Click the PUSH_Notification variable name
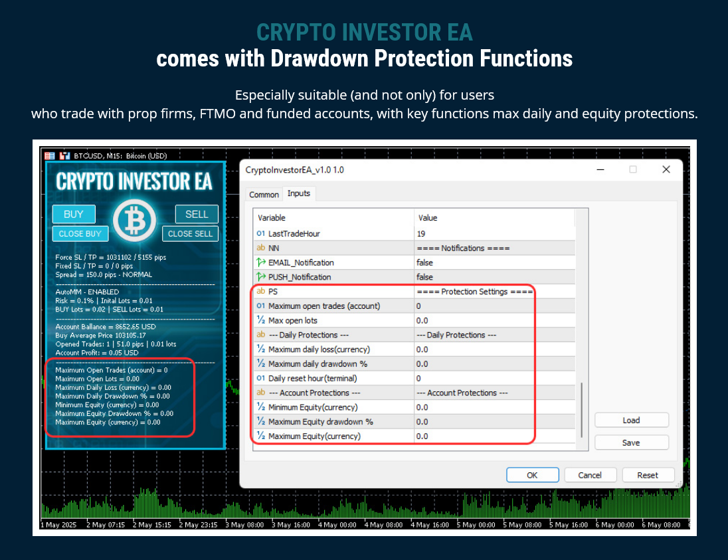The image size is (728, 560). click(300, 277)
